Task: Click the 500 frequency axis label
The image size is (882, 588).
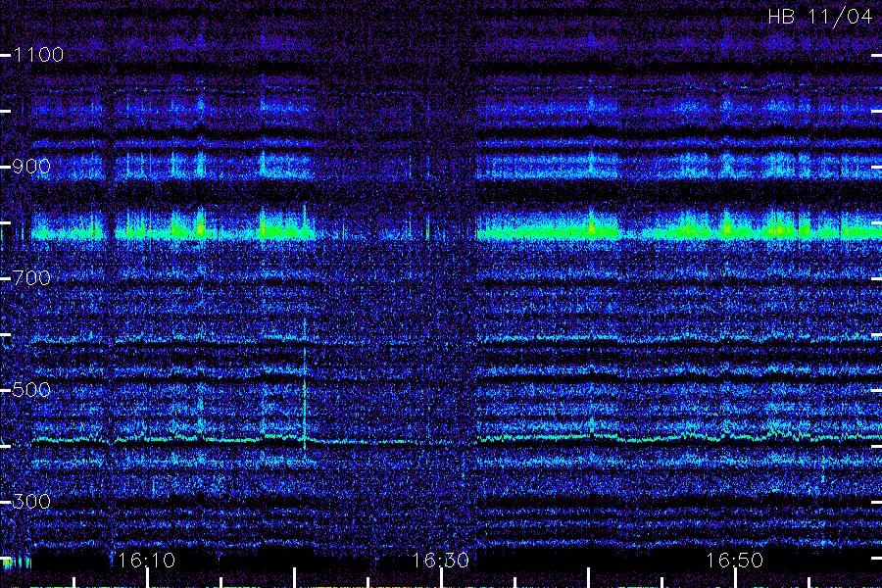Action: (x=31, y=389)
